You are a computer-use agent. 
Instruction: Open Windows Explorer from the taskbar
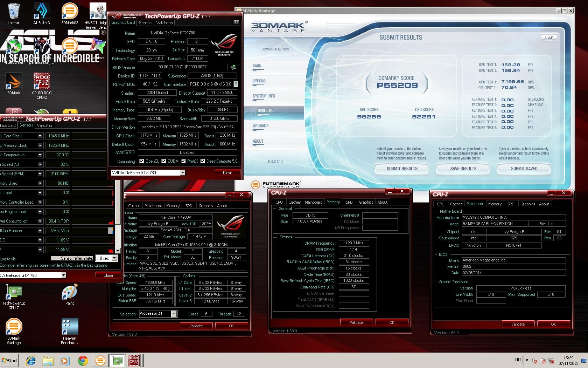click(x=48, y=360)
